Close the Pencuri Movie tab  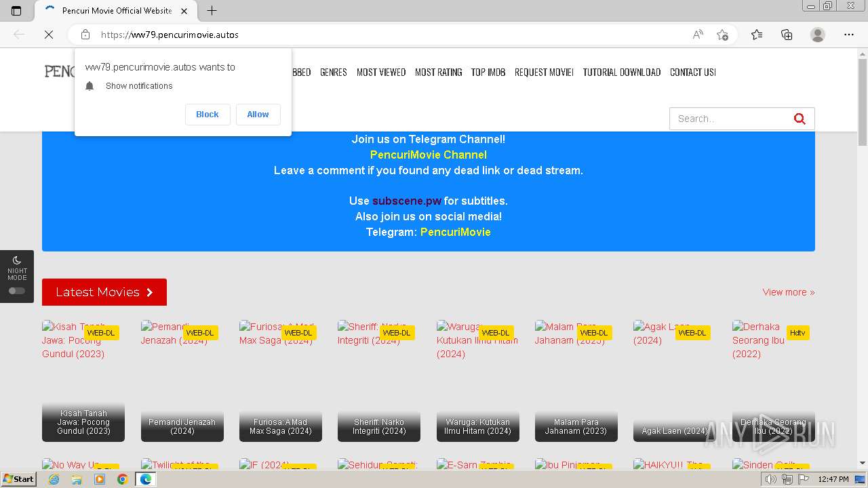(184, 11)
